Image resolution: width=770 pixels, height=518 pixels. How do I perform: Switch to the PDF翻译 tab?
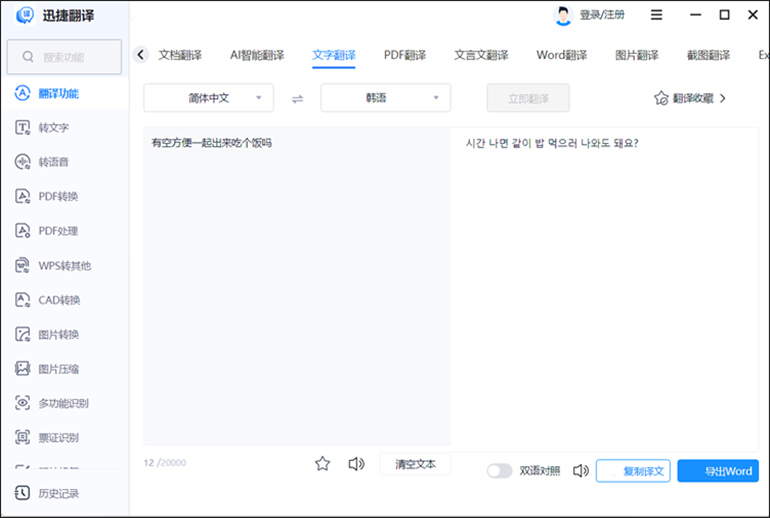pos(405,55)
